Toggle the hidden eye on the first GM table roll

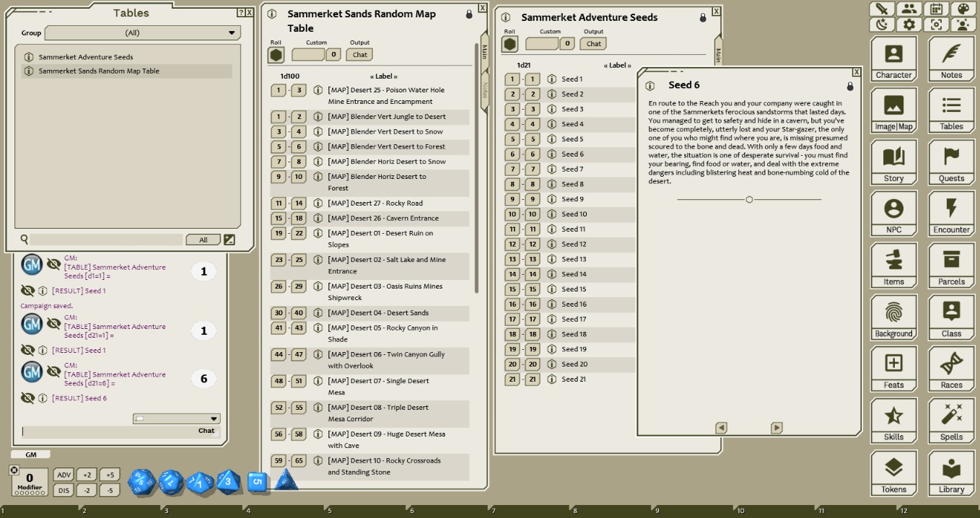pyautogui.click(x=53, y=265)
